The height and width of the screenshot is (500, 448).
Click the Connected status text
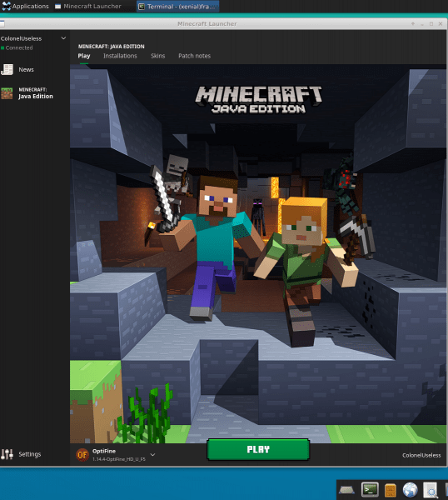[x=19, y=47]
